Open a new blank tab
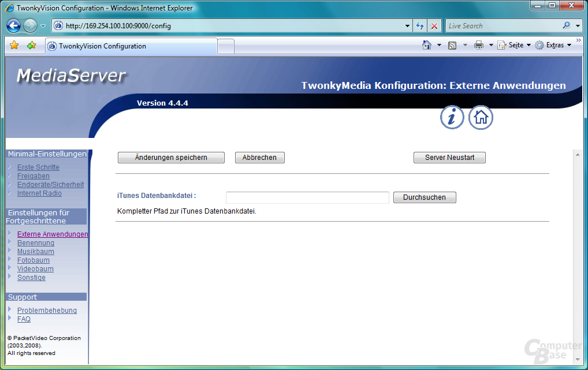588x370 pixels. 226,47
